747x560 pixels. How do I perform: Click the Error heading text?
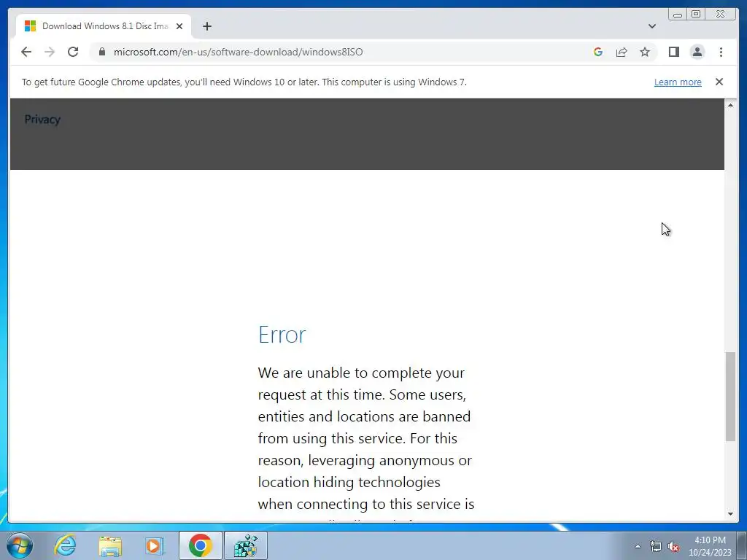coord(282,334)
